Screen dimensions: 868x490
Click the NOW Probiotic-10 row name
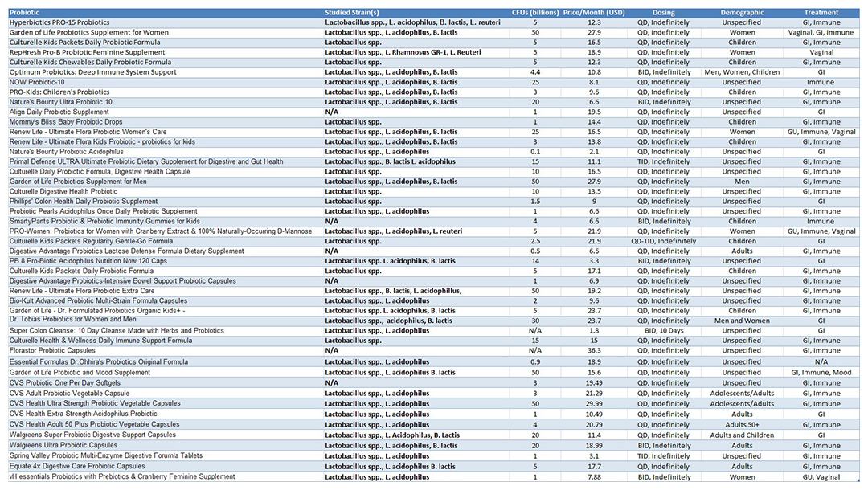tap(37, 83)
